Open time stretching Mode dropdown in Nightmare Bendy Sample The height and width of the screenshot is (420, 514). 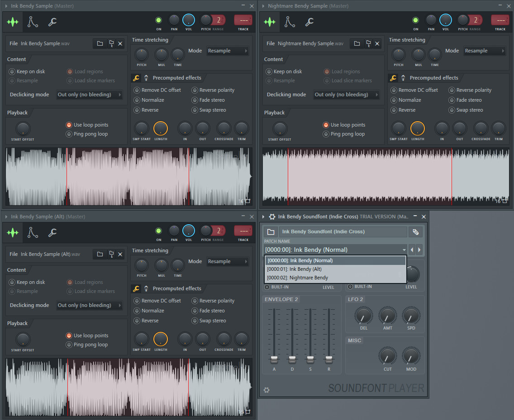click(485, 51)
